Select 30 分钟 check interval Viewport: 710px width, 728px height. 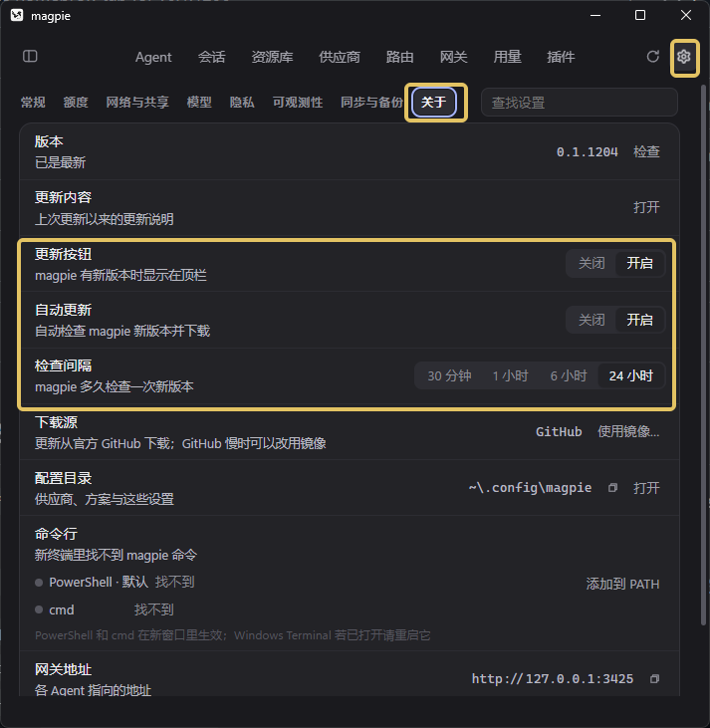point(449,375)
